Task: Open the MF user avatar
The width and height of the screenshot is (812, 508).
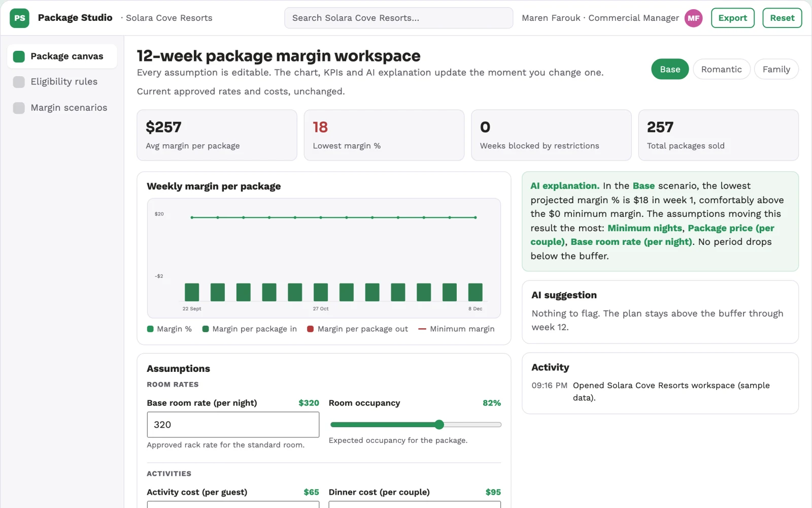Action: (693, 18)
